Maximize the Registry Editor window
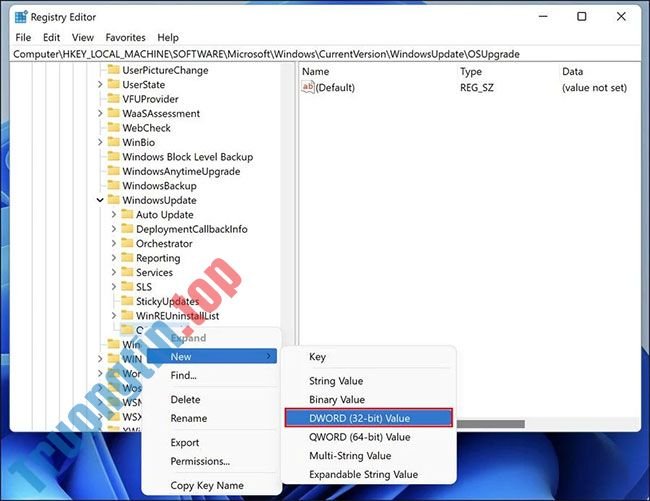Viewport: 650px width, 501px height. 582,17
